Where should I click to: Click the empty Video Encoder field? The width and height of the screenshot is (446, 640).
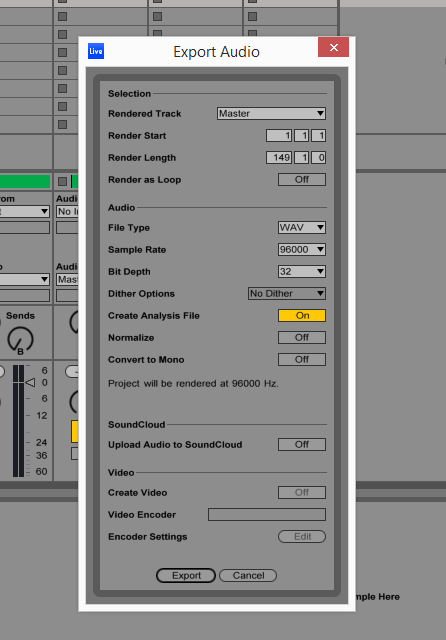267,514
